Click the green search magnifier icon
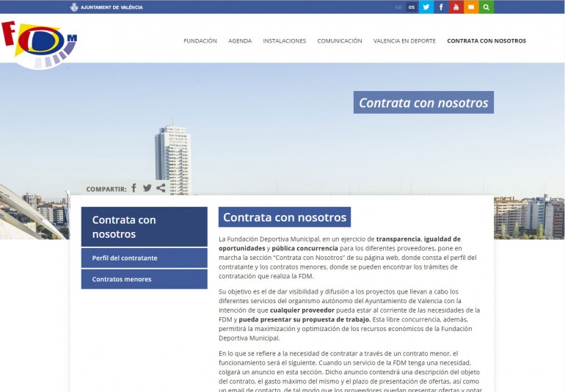Screen dimensions: 565x392 click(x=486, y=7)
